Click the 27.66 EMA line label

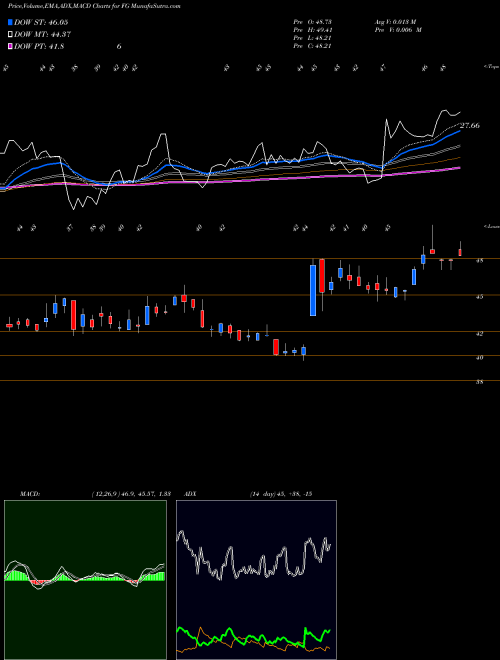(470, 125)
